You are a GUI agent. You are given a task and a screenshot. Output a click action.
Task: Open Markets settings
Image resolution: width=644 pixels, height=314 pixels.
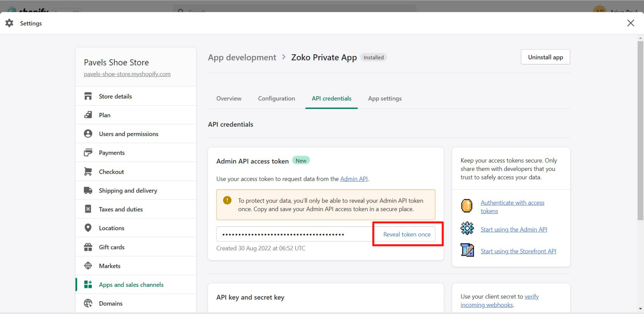point(136,266)
